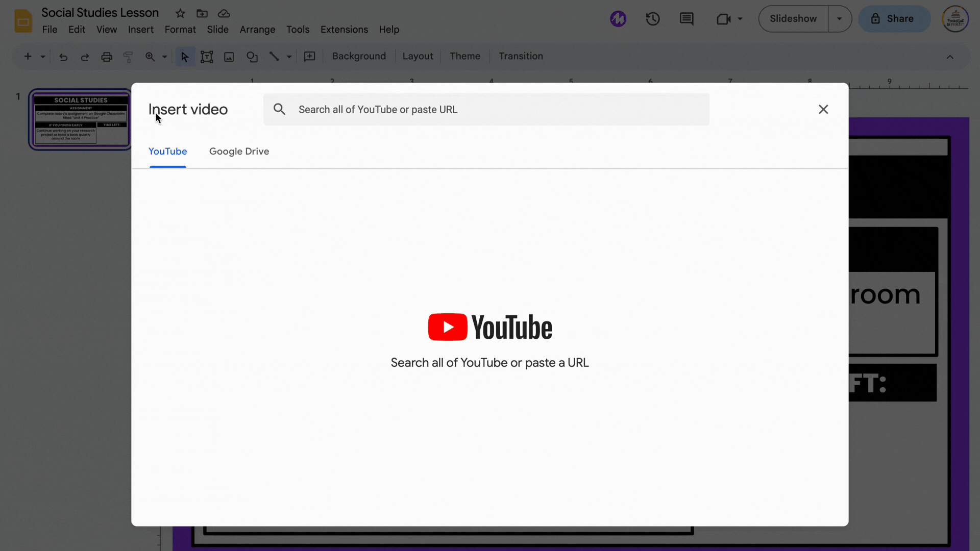Start the Slideshow

[x=793, y=19]
